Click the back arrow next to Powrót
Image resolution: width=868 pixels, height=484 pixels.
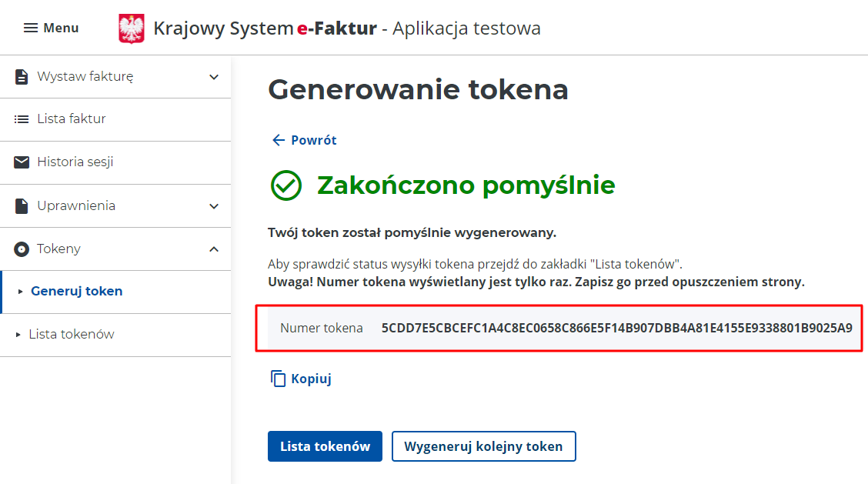click(x=277, y=140)
